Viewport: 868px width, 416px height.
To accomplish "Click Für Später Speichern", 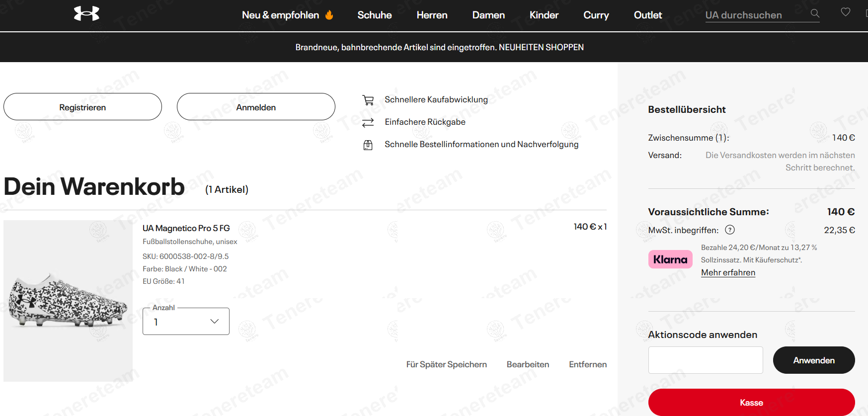I will [x=447, y=364].
